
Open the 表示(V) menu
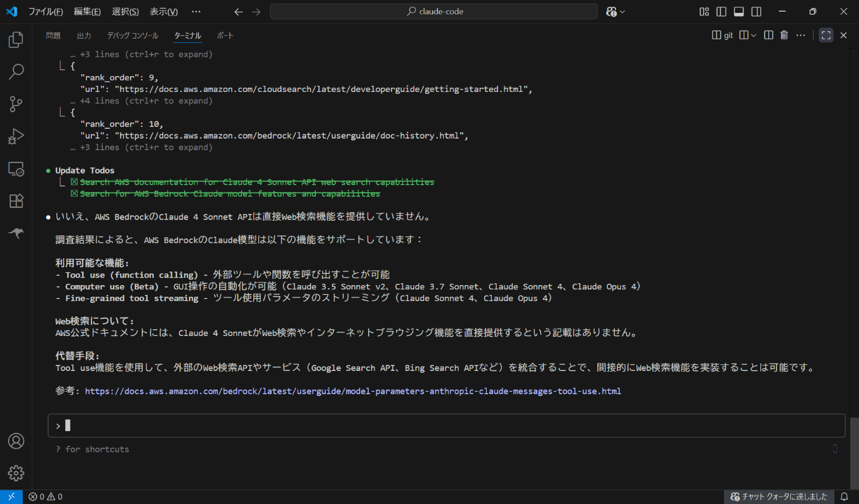[x=164, y=12]
